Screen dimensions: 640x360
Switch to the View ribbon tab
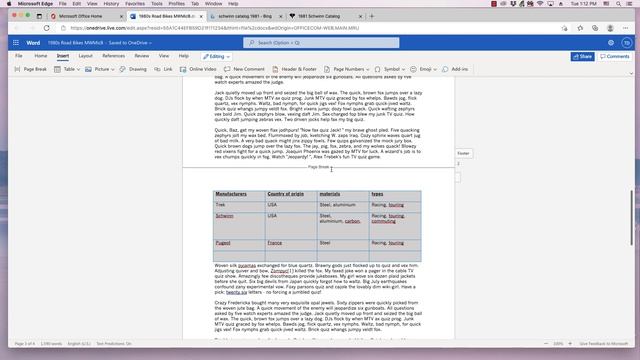(x=164, y=56)
